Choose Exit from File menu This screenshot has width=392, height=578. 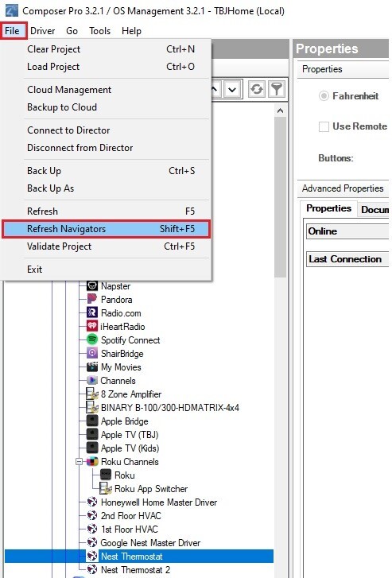107,270
